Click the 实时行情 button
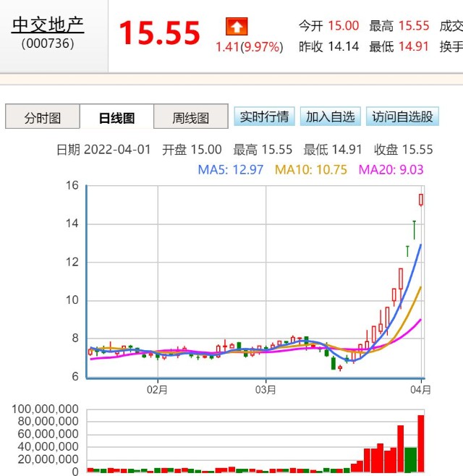463x476 pixels. [264, 116]
